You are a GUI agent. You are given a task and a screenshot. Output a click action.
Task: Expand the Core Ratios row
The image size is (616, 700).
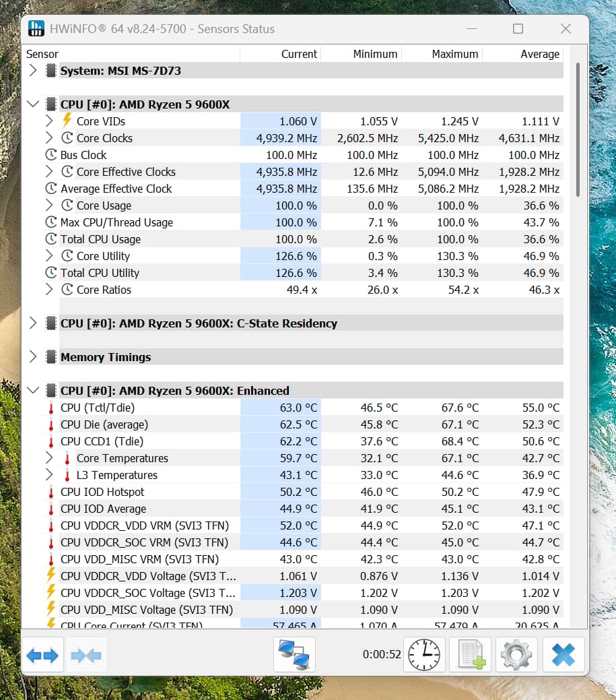[49, 289]
